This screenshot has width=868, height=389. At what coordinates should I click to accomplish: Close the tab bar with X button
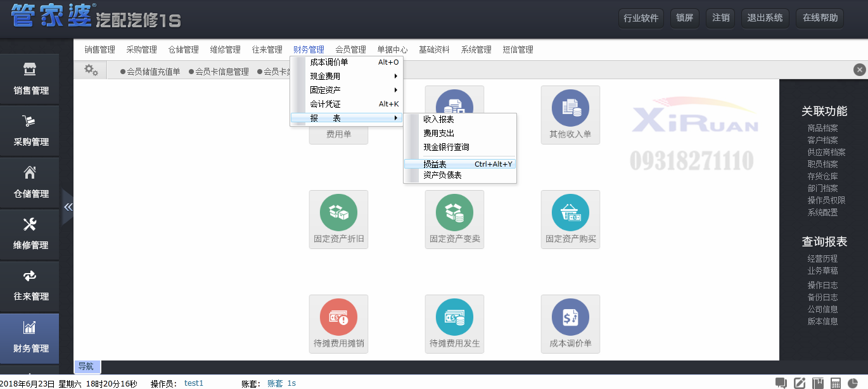(859, 70)
